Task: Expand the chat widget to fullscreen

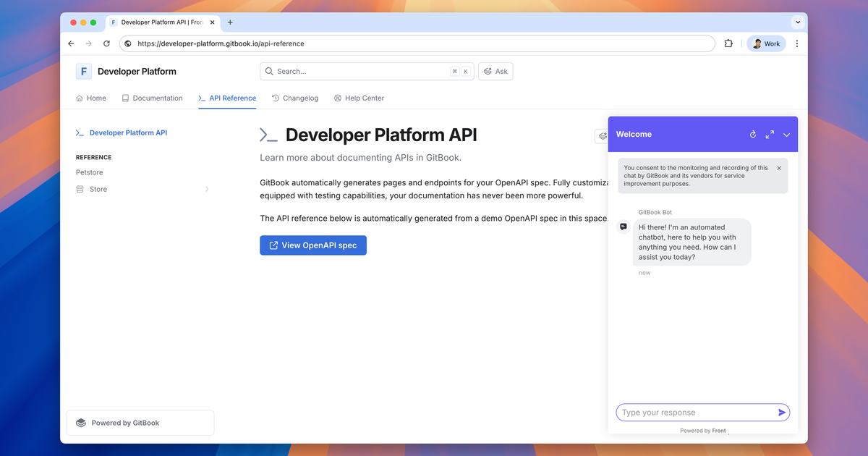Action: point(770,134)
